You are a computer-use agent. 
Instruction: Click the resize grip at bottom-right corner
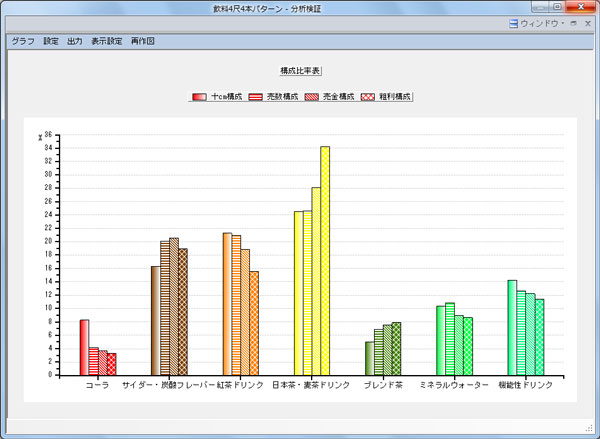tap(589, 428)
